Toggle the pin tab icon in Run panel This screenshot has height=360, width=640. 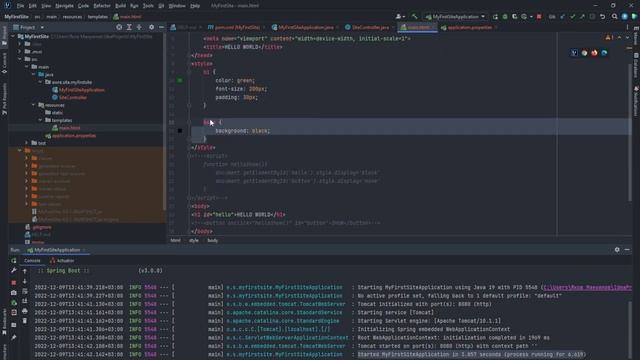pyautogui.click(x=14, y=338)
